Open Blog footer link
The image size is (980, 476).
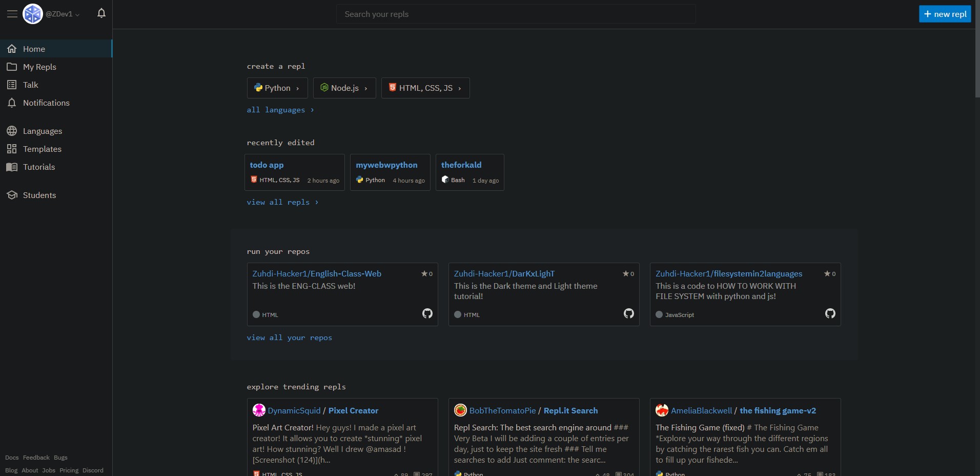click(11, 470)
